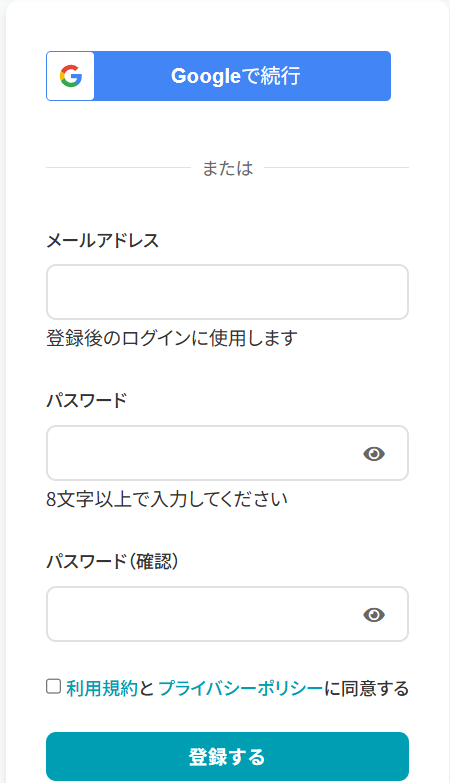Click the に同意する text beside the checkbox

click(367, 689)
